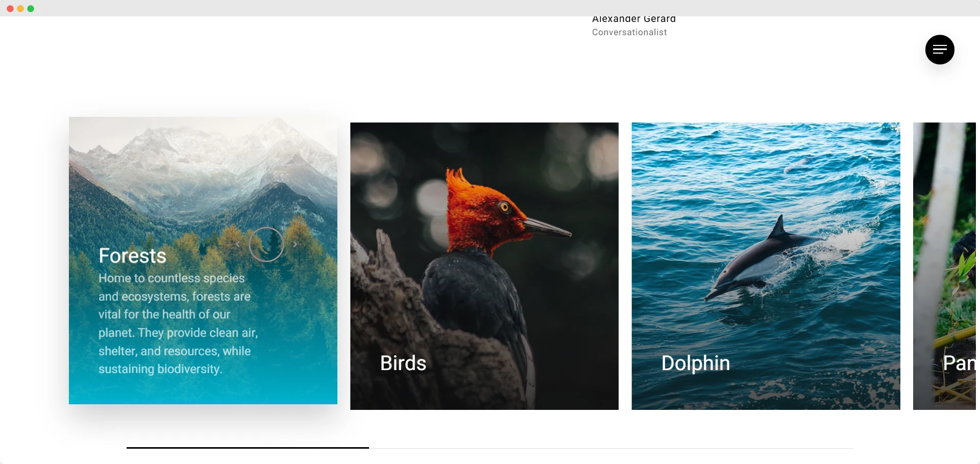Open the Dolphin ocean image card
980x464 pixels.
[x=766, y=266]
